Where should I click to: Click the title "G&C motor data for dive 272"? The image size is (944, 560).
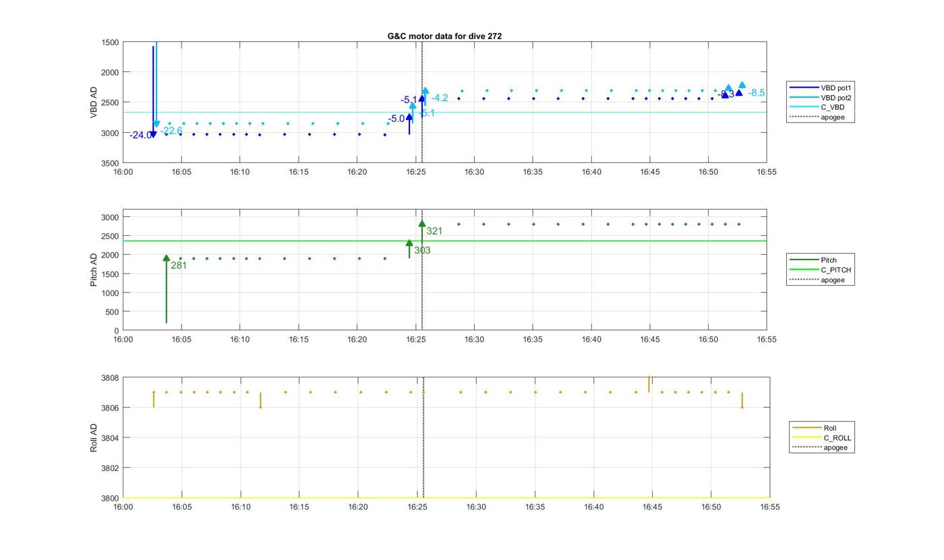pyautogui.click(x=444, y=36)
